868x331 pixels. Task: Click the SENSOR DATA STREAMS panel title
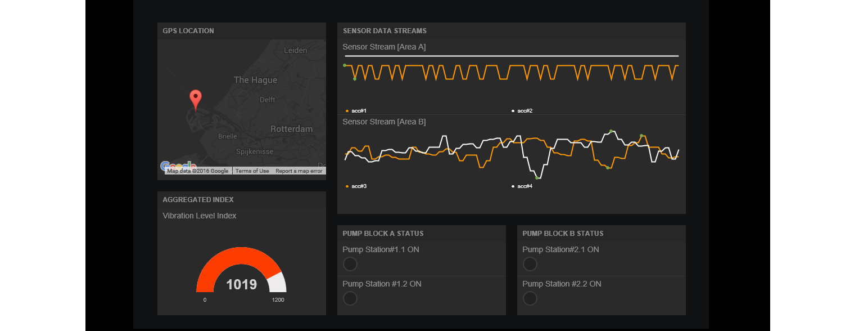point(385,31)
